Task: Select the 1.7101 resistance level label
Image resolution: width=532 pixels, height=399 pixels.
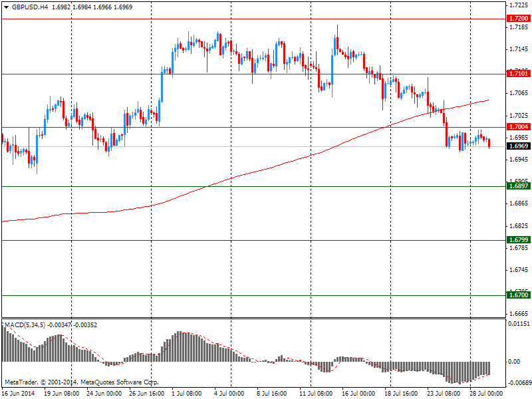Action: (519, 74)
